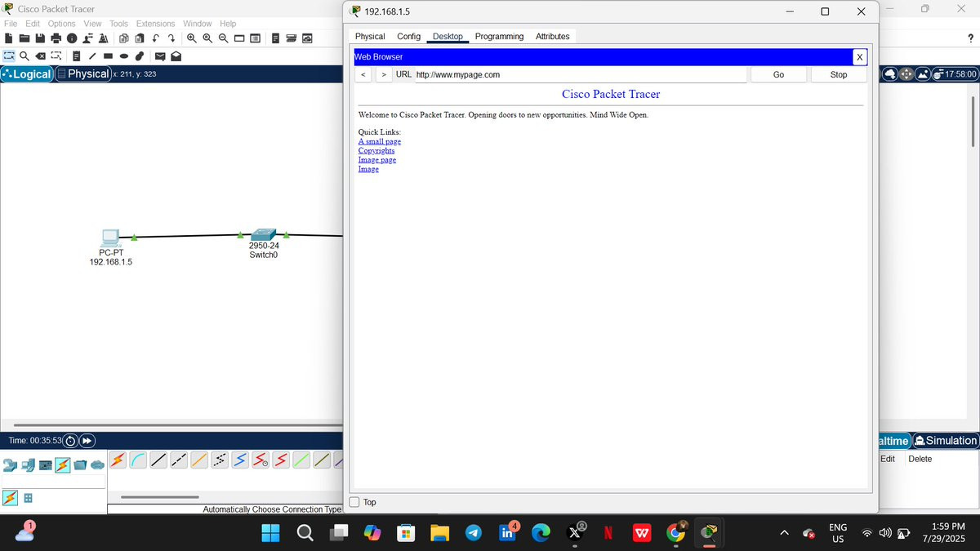Open the Config tab in PC window

click(x=408, y=36)
